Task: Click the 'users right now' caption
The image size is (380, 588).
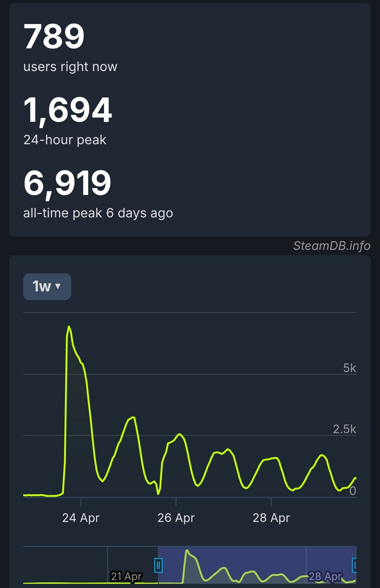Action: point(70,67)
